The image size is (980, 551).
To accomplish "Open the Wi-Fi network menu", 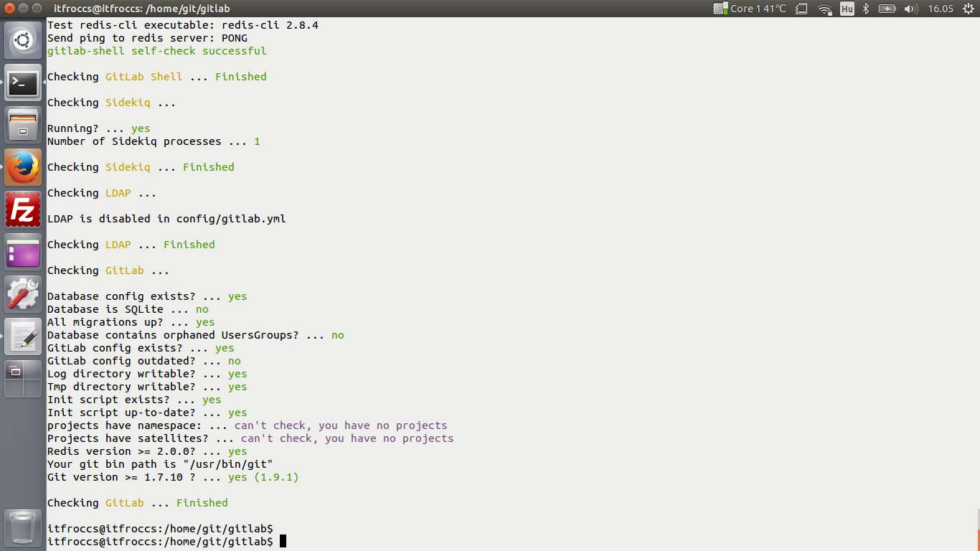I will pos(824,9).
